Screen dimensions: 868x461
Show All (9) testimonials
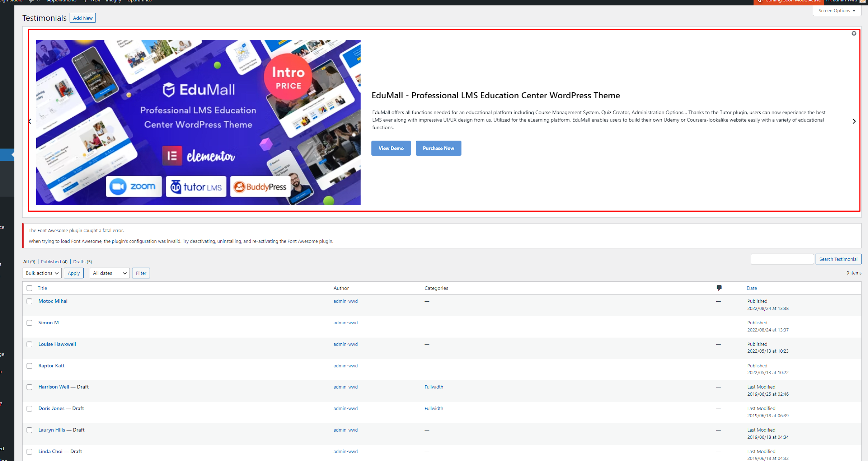click(29, 262)
